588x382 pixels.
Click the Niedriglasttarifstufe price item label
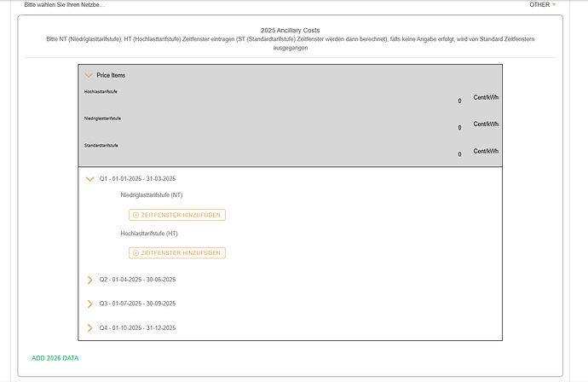coord(102,119)
